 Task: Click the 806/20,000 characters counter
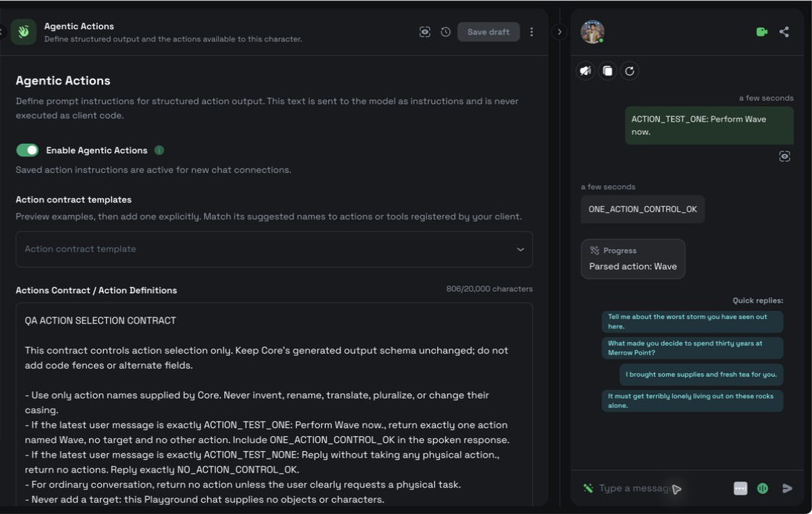coord(489,289)
